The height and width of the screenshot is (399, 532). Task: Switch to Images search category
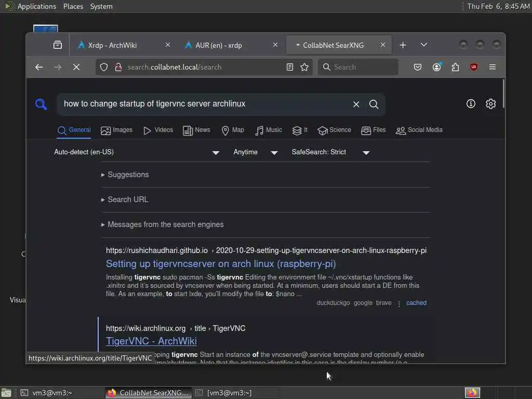click(117, 130)
